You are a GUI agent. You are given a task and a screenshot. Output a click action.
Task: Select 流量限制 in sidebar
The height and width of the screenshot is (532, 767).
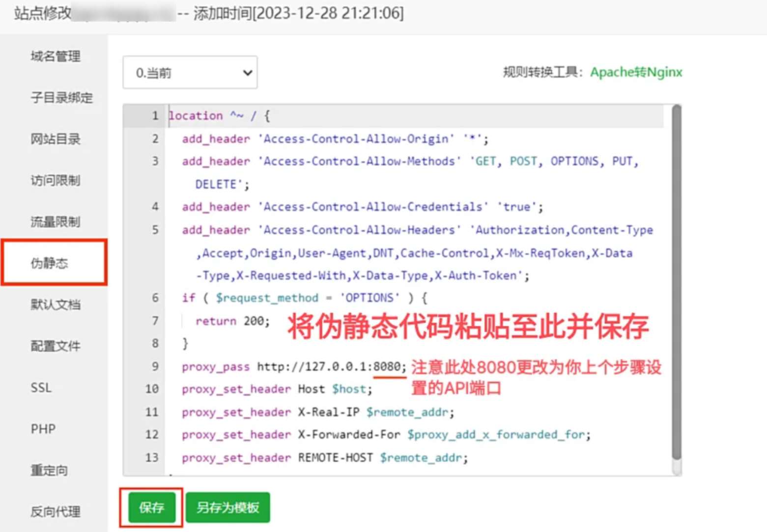(55, 222)
